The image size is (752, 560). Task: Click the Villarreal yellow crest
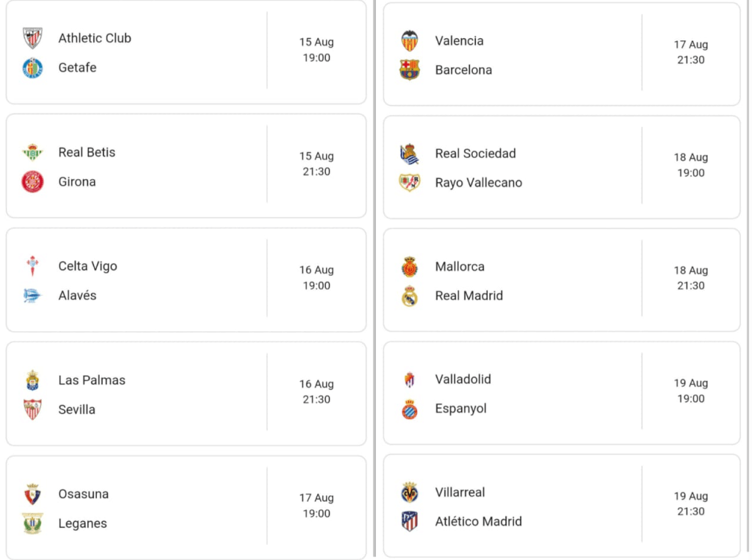coord(409,492)
